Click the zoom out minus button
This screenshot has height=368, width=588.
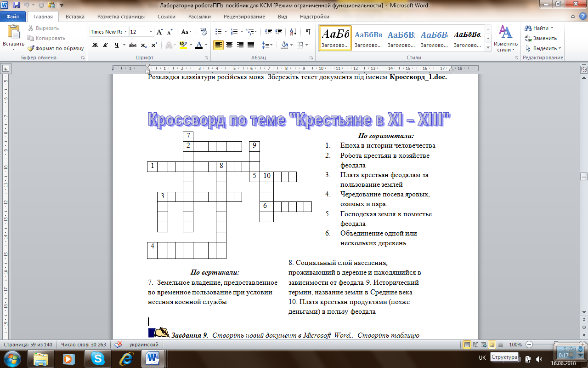529,344
